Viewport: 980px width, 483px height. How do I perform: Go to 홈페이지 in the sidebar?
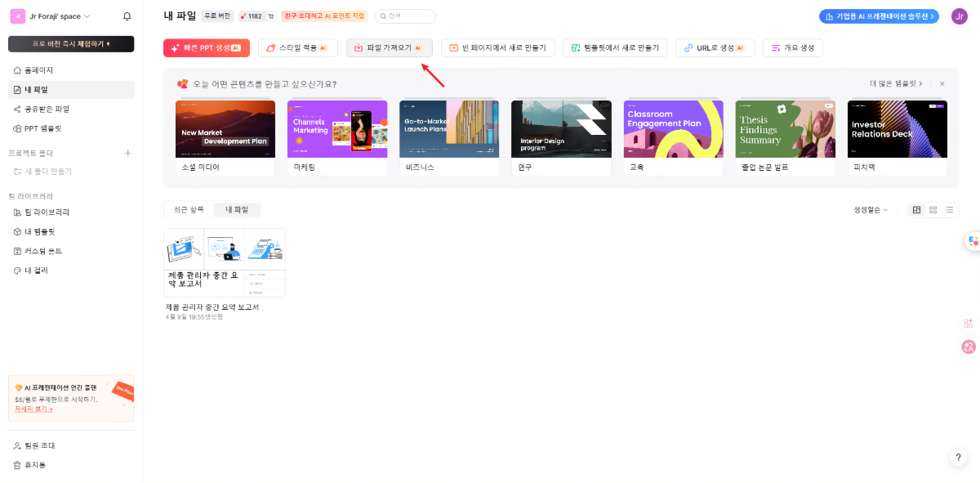tap(71, 70)
